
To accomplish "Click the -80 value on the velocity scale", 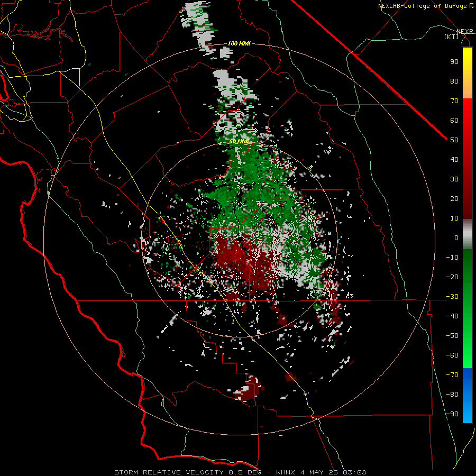I will pyautogui.click(x=452, y=395).
